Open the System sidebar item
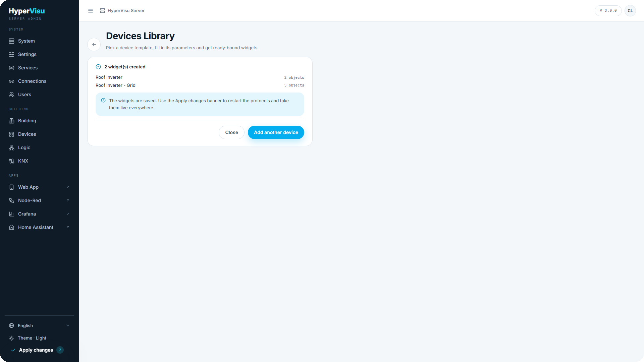 pyautogui.click(x=40, y=41)
